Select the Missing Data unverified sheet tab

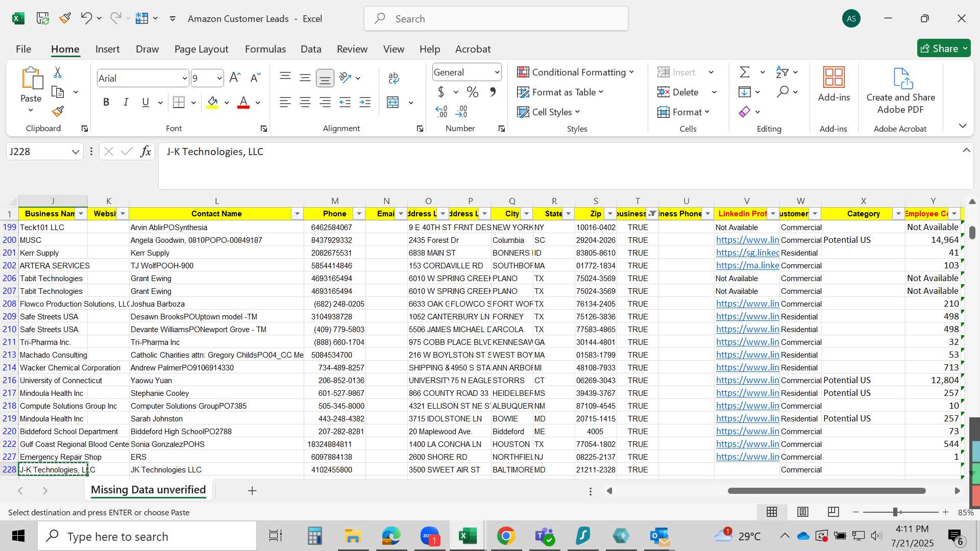148,490
